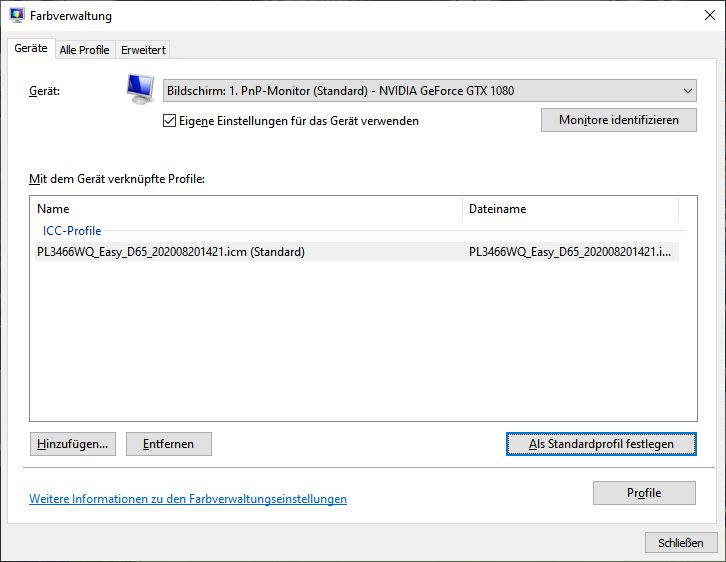Click the Dateiname column header
This screenshot has width=726, height=562.
pos(570,209)
